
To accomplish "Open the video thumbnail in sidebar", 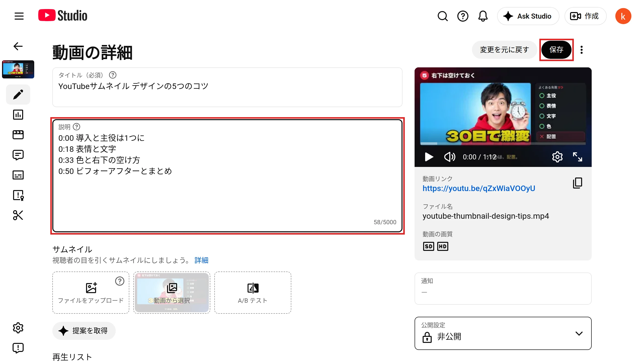I will point(18,69).
